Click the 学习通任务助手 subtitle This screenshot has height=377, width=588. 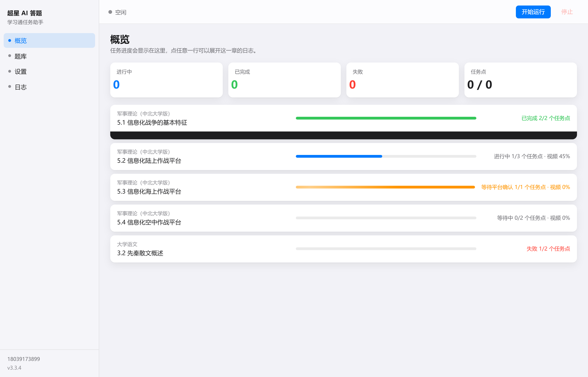[25, 22]
